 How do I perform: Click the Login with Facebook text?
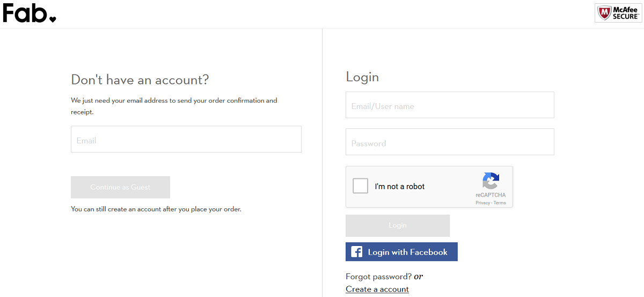407,252
